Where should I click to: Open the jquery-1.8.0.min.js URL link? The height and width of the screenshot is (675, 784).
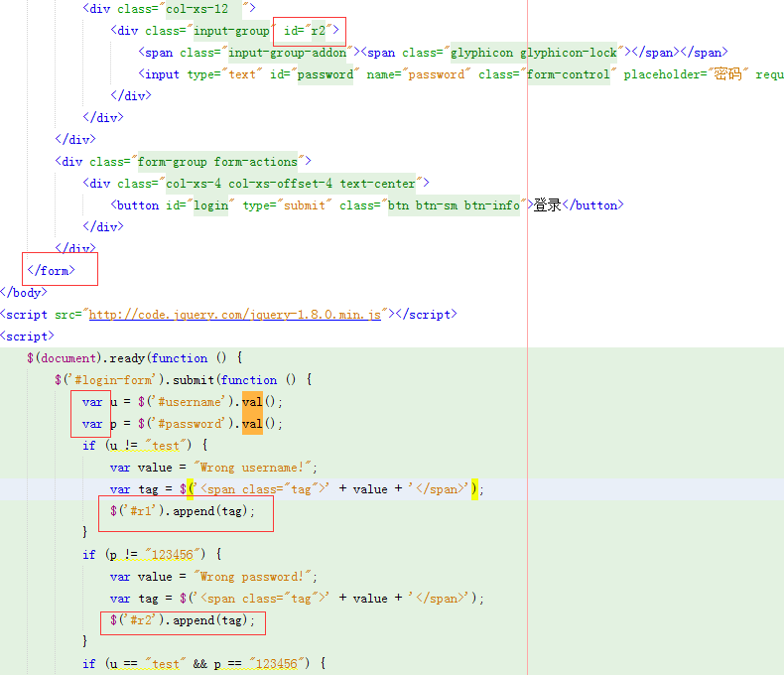pos(235,315)
